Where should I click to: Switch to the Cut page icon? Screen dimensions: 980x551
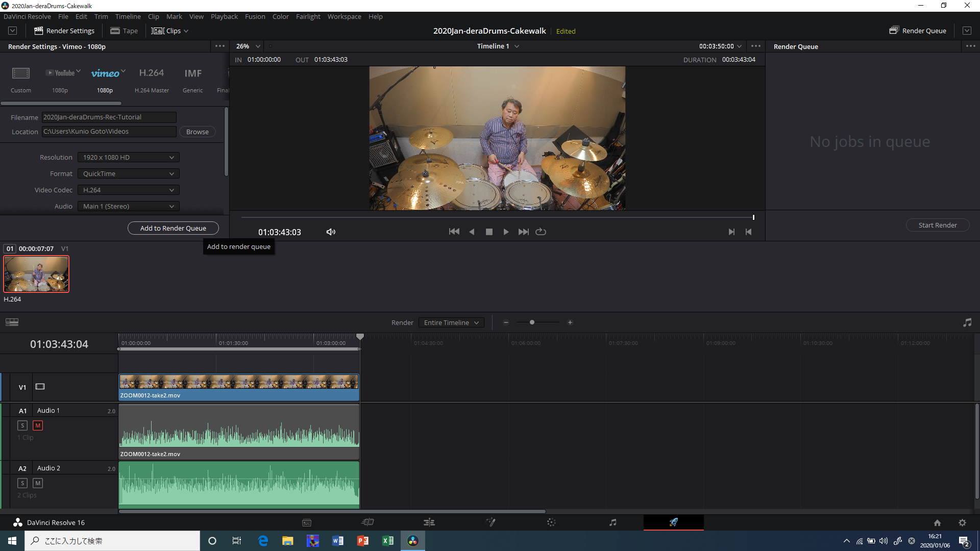point(368,522)
